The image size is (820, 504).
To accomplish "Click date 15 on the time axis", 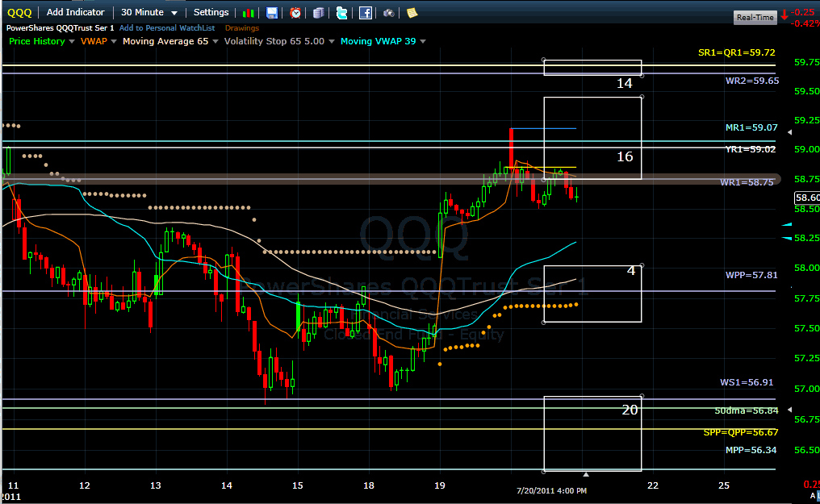I will click(297, 485).
